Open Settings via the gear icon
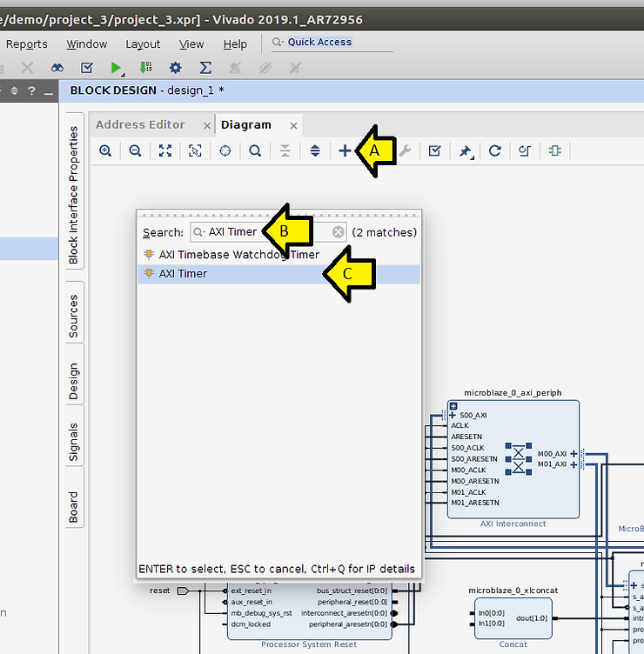 click(176, 67)
